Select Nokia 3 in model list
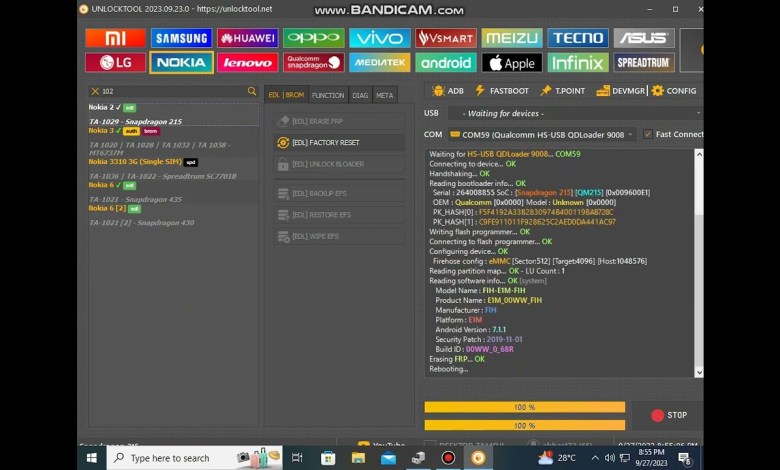The height and width of the screenshot is (470, 780). 174,141
